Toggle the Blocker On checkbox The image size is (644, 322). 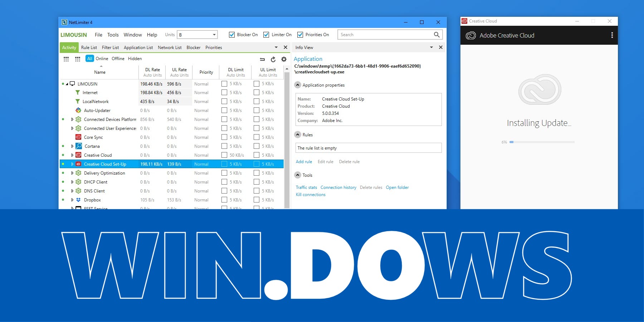point(231,35)
